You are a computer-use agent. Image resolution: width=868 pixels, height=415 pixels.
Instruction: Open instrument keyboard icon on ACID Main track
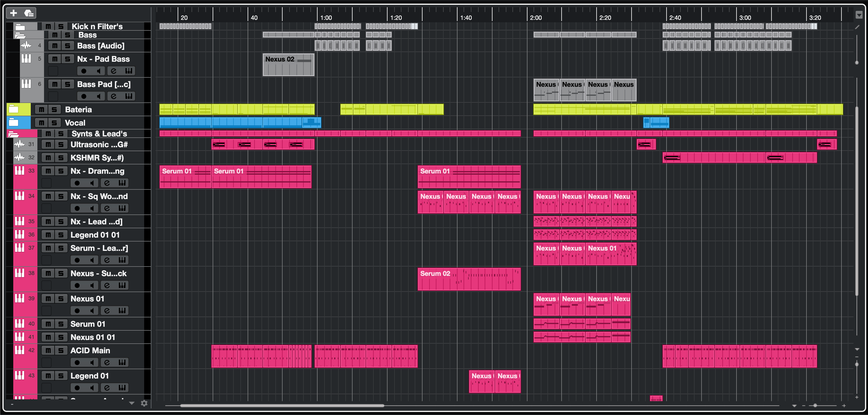pyautogui.click(x=122, y=363)
